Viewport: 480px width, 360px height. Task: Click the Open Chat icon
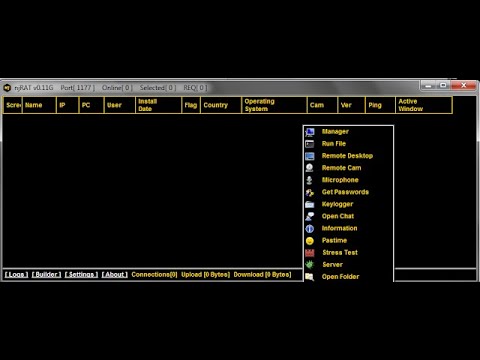310,216
